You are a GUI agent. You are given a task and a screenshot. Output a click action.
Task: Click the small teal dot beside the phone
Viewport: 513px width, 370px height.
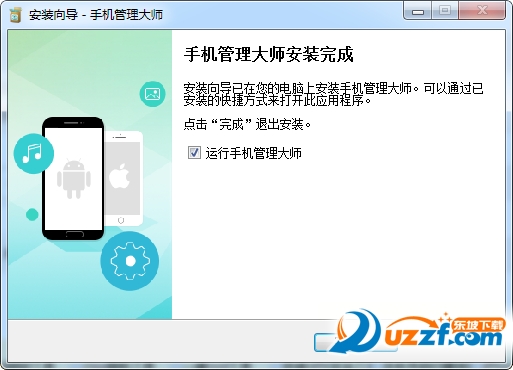(32, 215)
